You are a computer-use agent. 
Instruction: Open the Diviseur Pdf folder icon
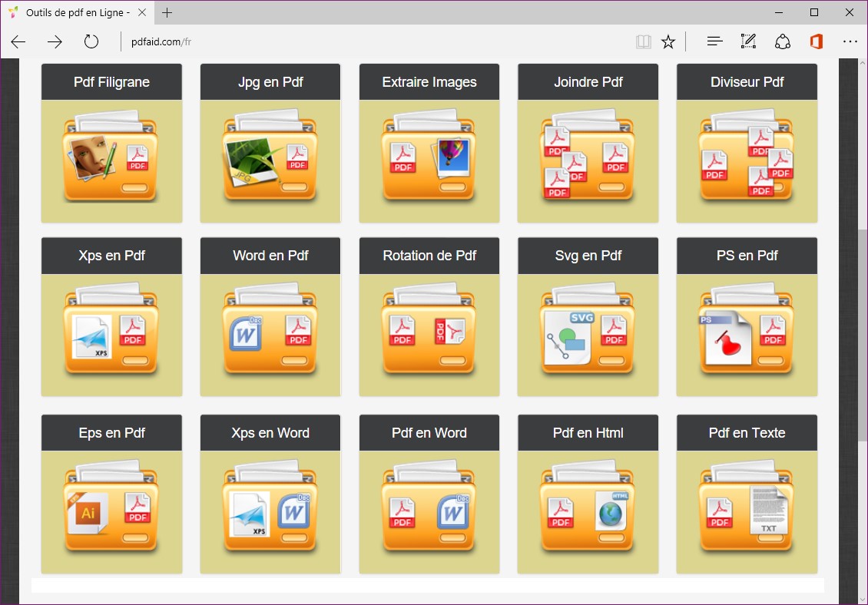(747, 157)
